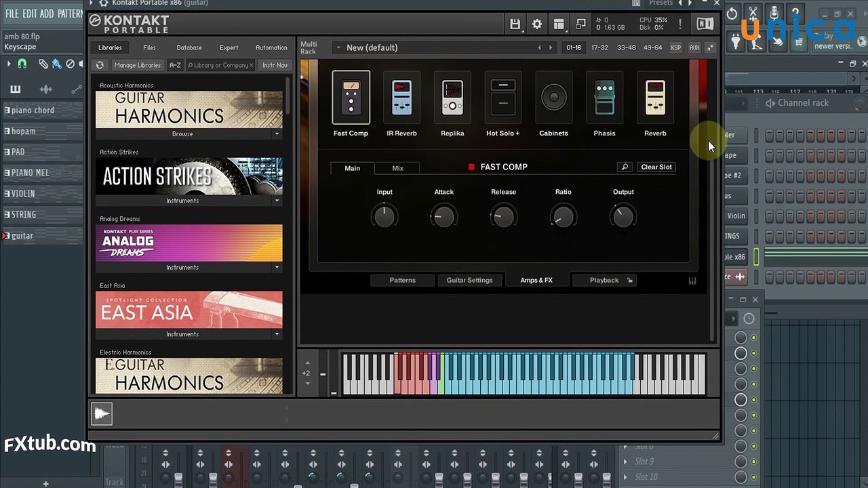Click the Fast Comp Input knob
The image size is (868, 488).
click(x=384, y=216)
